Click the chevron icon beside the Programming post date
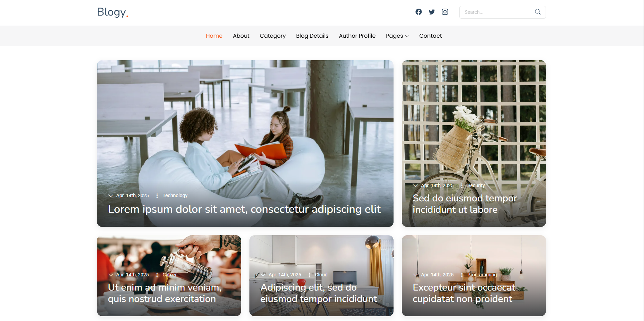 click(415, 275)
